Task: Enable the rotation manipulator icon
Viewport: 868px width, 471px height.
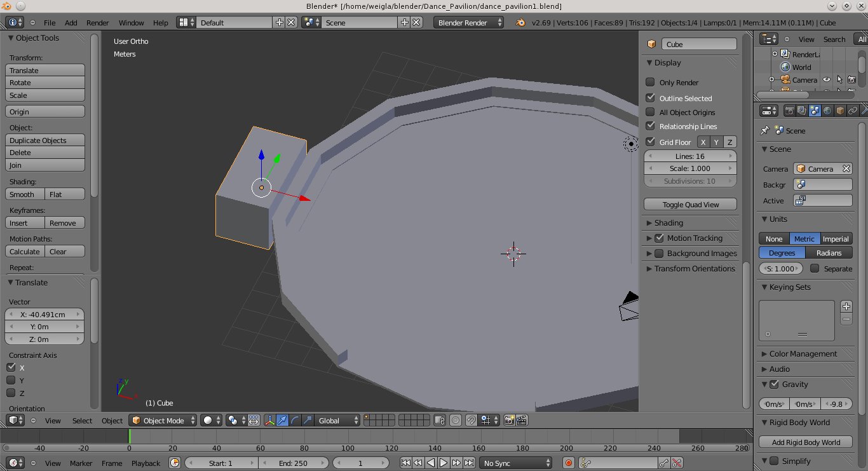Action: [294, 420]
